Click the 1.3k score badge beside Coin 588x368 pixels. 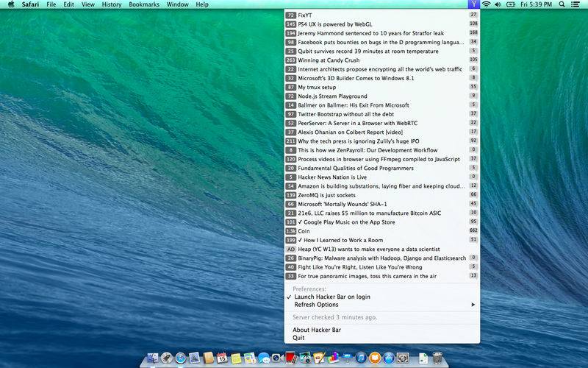tap(290, 231)
